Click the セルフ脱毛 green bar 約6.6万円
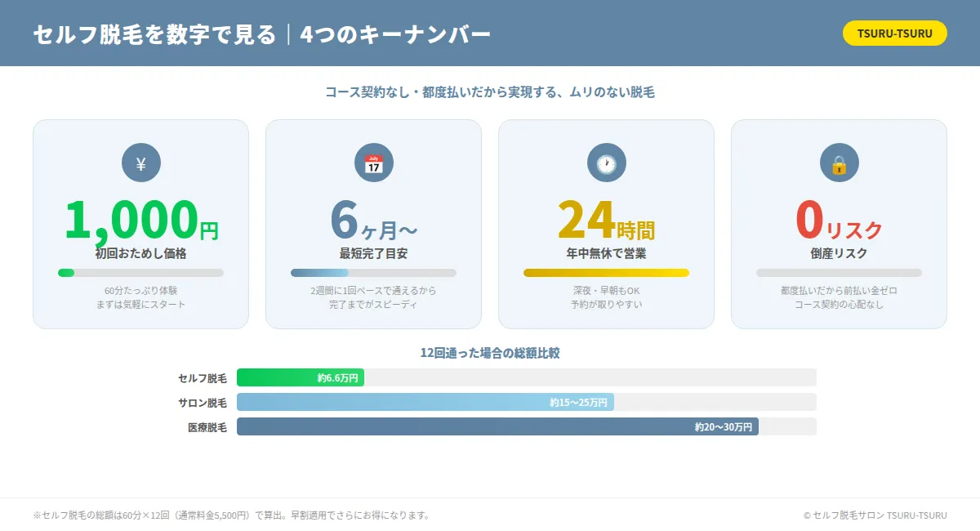980x531 pixels. [301, 377]
